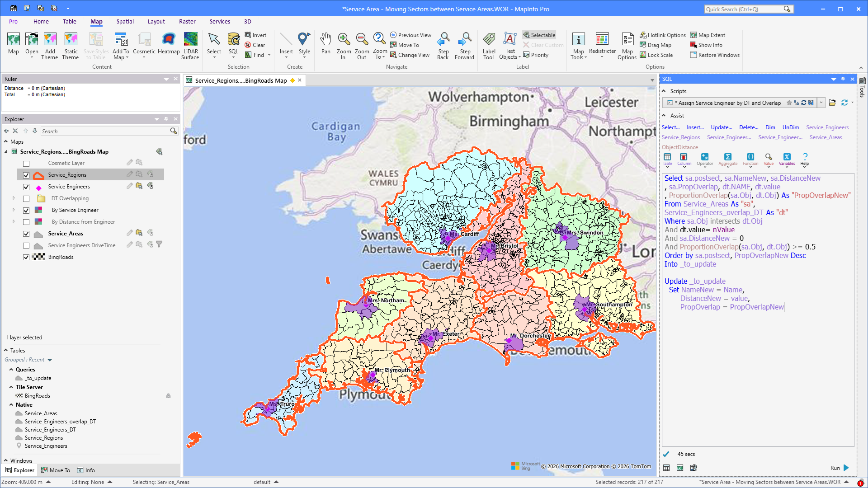Uncheck the Service_Regions layer
Image resolution: width=868 pixels, height=488 pixels.
tap(26, 175)
